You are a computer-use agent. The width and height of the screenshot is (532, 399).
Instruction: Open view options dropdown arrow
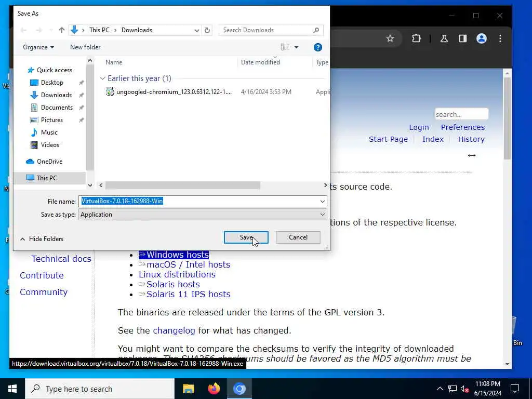296,47
